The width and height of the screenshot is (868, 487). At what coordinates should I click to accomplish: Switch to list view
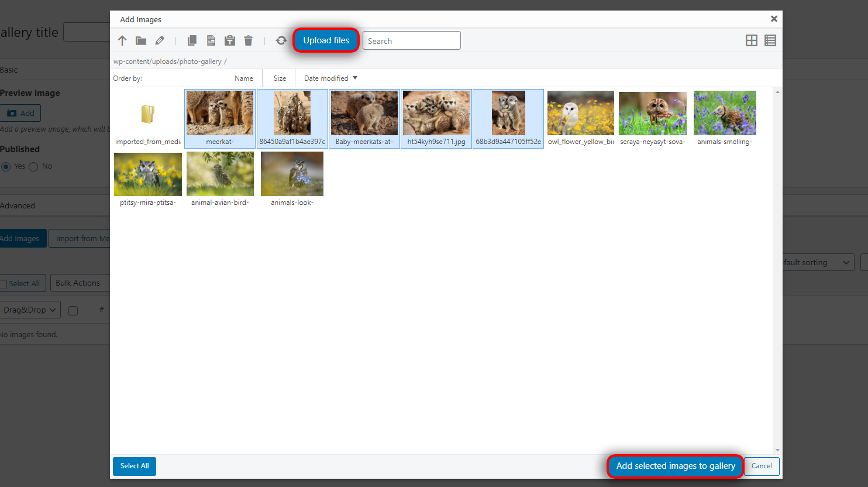770,40
